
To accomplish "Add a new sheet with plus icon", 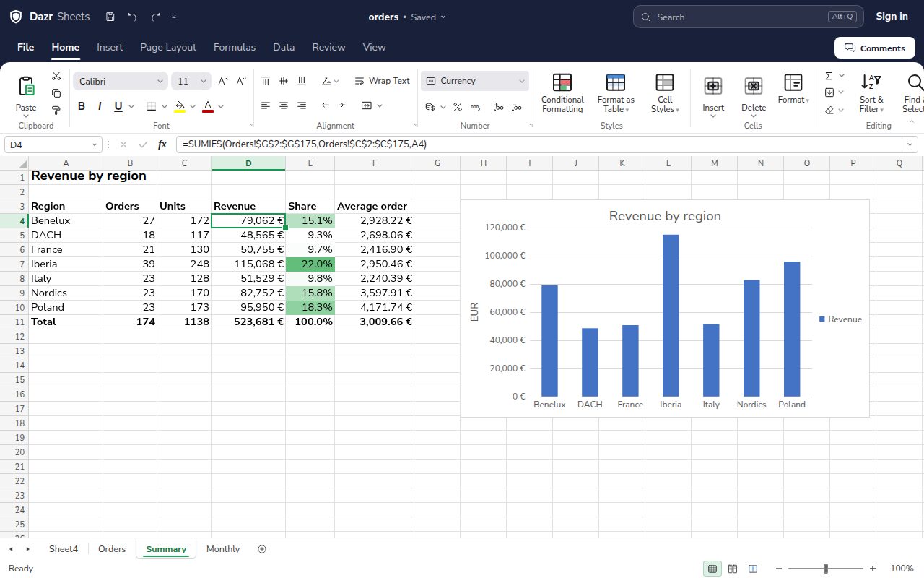I will (x=262, y=549).
